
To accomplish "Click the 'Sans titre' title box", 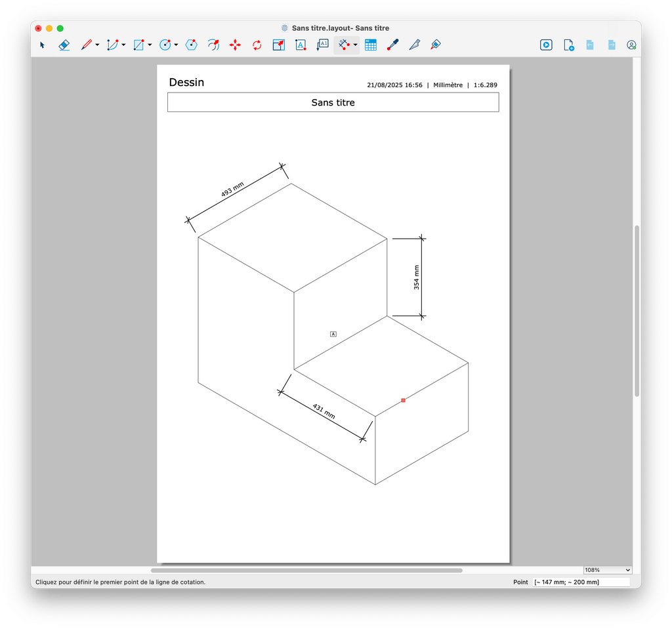I will (333, 102).
